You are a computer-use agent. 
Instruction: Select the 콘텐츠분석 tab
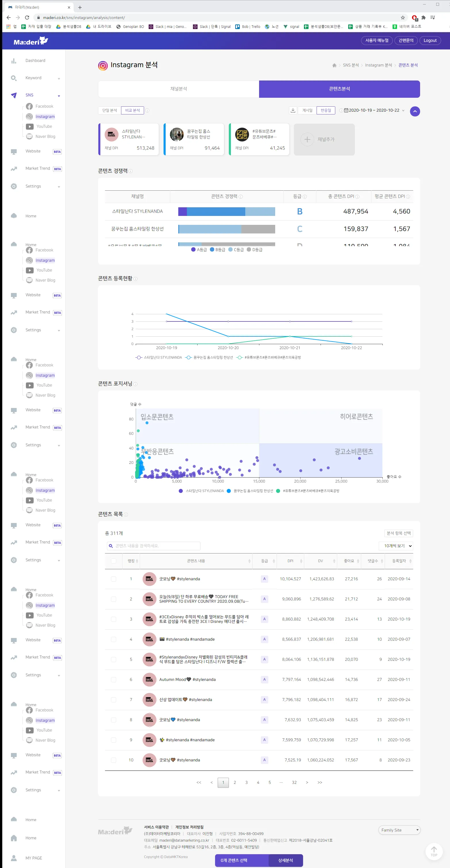(339, 89)
